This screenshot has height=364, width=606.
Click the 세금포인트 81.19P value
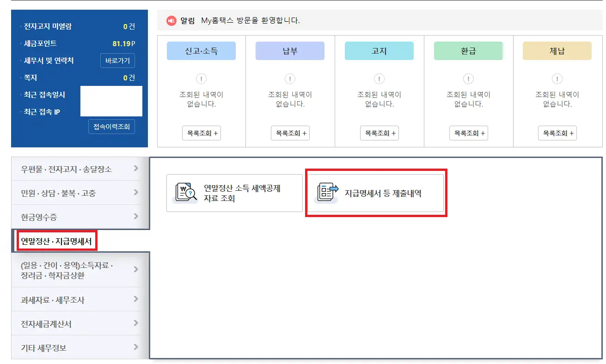tap(124, 43)
